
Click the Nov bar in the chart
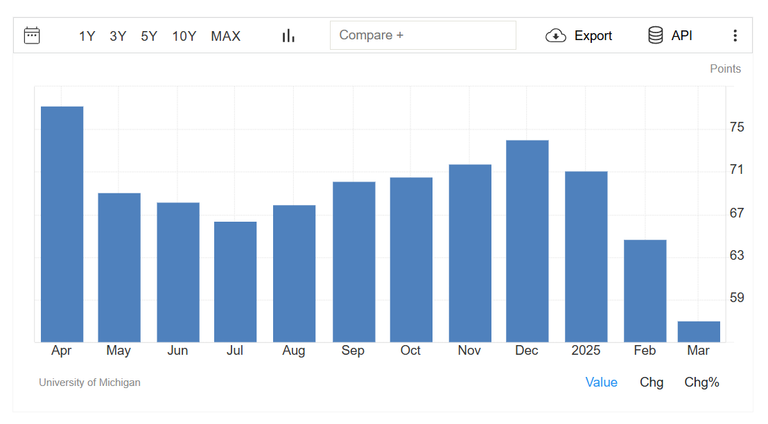470,253
